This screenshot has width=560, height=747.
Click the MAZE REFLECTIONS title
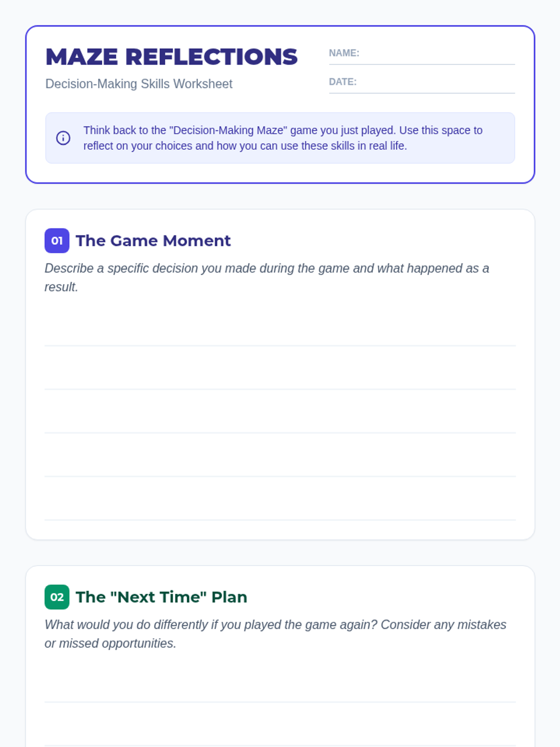pos(171,57)
